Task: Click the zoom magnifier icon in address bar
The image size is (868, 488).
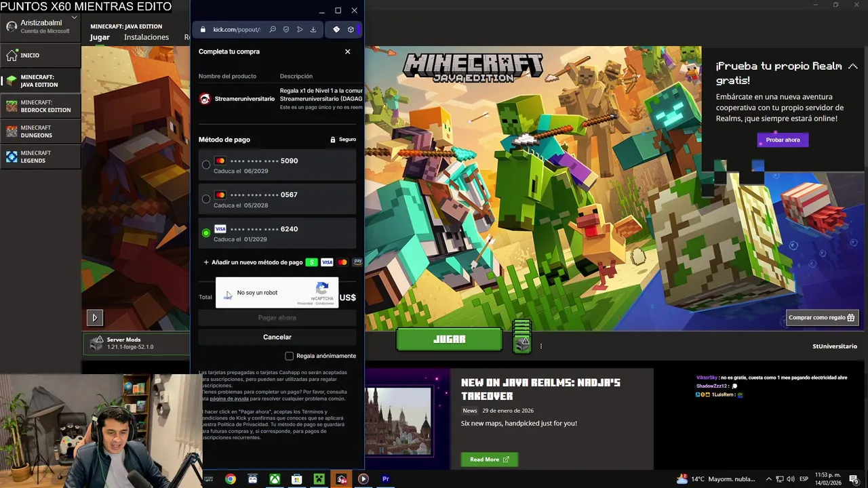Action: [x=273, y=30]
